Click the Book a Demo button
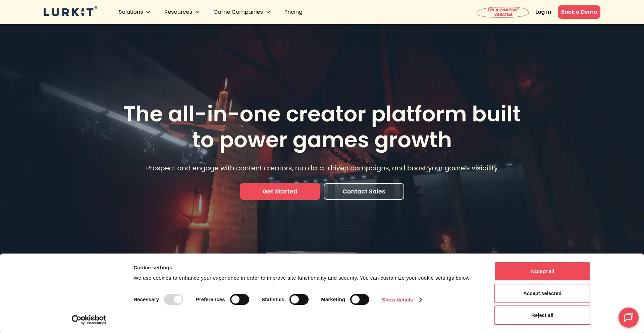644x333 pixels. 579,12
